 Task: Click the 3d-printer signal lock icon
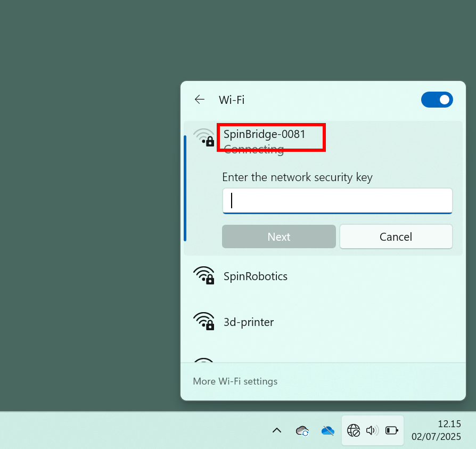(204, 321)
